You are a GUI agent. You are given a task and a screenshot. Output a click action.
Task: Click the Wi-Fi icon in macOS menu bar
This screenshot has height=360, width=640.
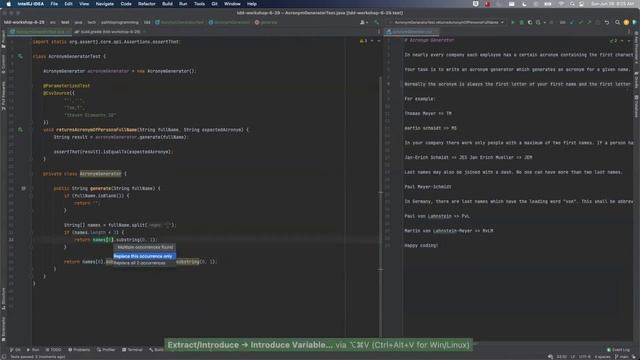562,4
